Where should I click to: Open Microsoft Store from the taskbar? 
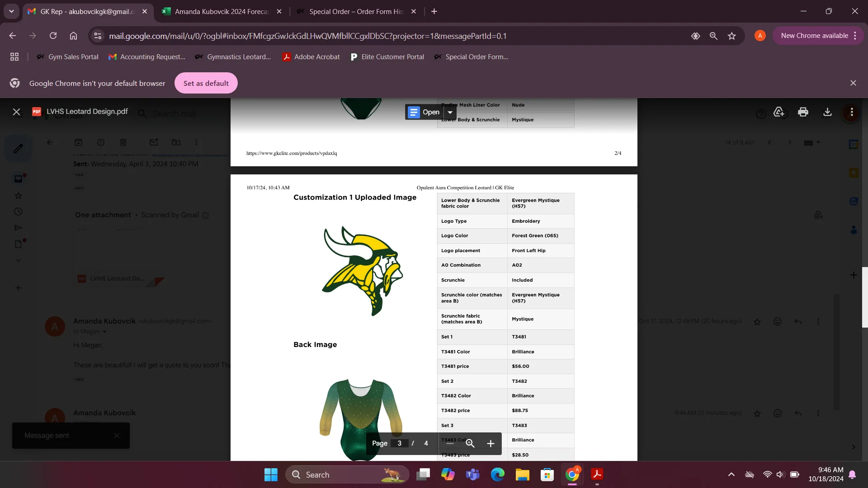click(x=547, y=474)
